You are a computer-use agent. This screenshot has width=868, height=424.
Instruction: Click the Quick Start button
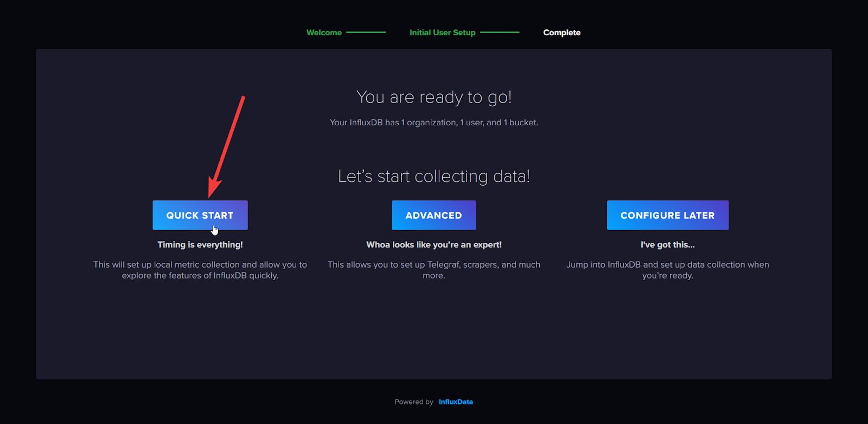(x=200, y=215)
